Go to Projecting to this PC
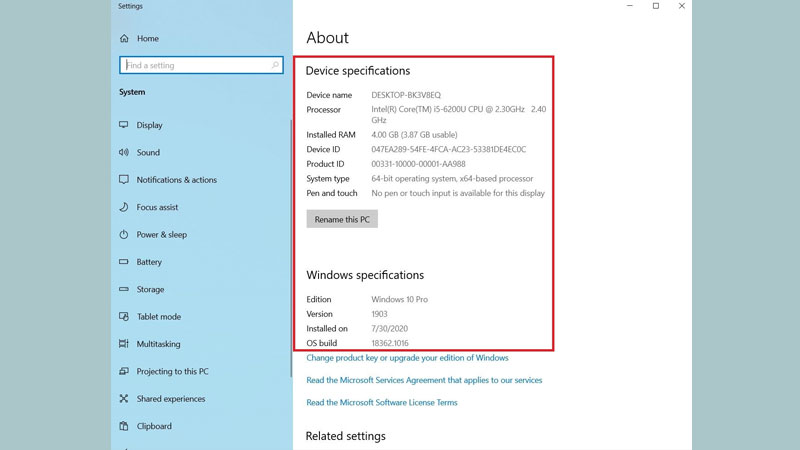800x450 pixels. (x=172, y=372)
